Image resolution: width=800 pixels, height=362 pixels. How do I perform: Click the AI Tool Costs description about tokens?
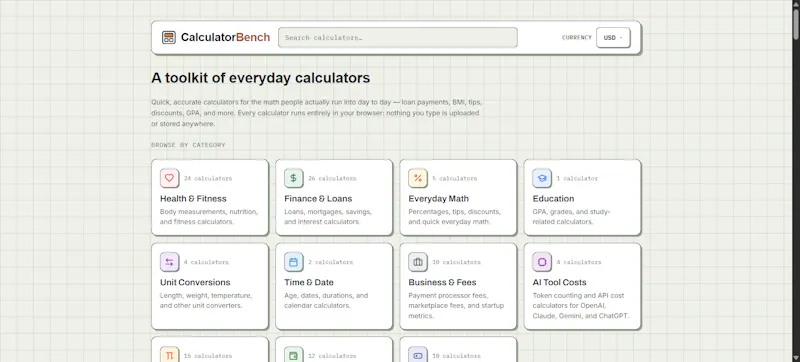[x=581, y=305]
